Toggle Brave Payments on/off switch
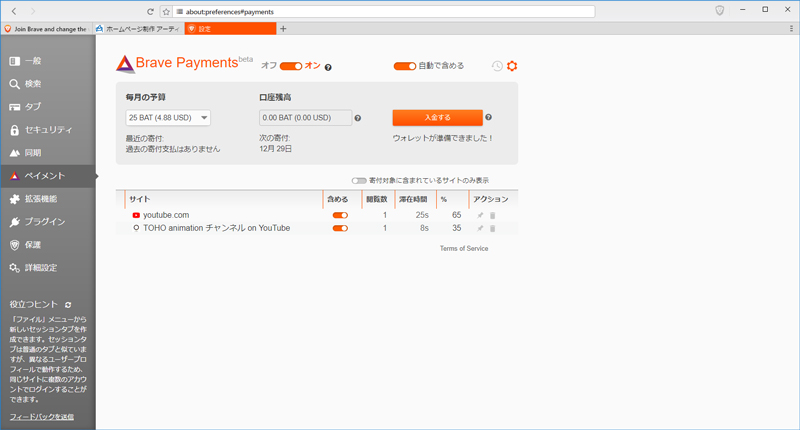The height and width of the screenshot is (430, 800). tap(291, 66)
